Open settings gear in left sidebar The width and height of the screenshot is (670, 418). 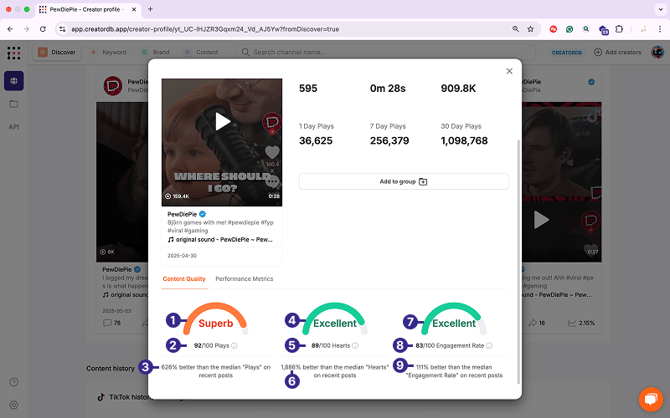(x=14, y=405)
